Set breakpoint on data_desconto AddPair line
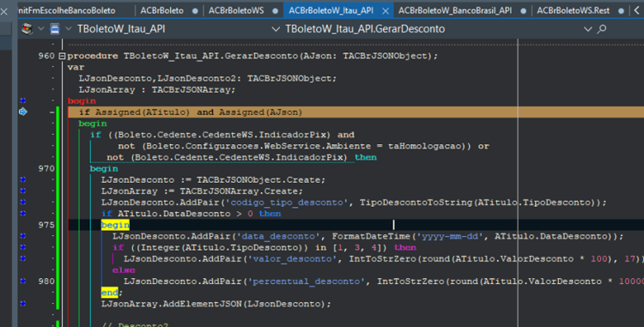Image resolution: width=644 pixels, height=327 pixels. 23,236
